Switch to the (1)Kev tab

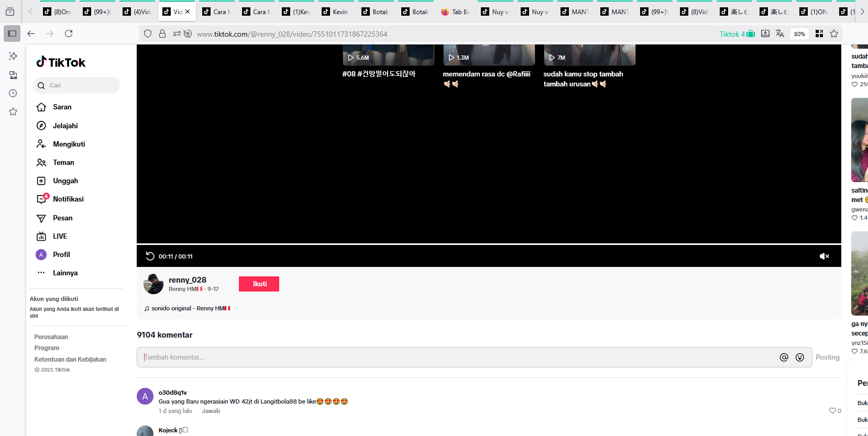tap(295, 12)
